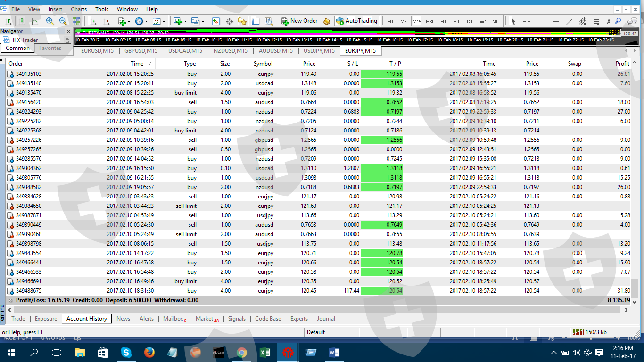The height and width of the screenshot is (362, 644).
Task: Switch timeframe to H1
Action: click(x=443, y=21)
